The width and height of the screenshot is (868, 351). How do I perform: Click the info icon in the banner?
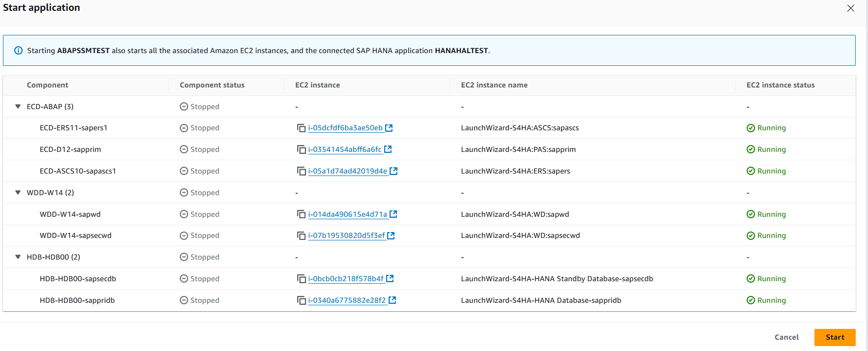pyautogui.click(x=18, y=51)
